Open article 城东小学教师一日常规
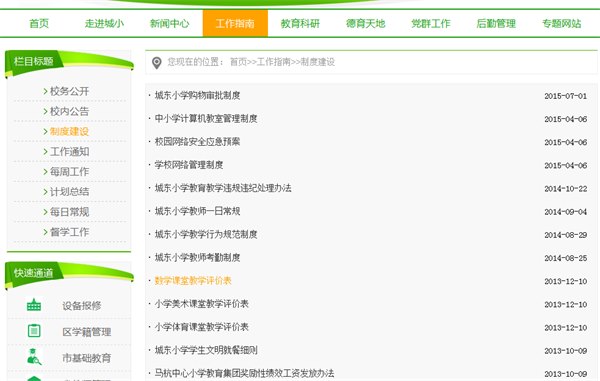The width and height of the screenshot is (600, 381). click(x=197, y=211)
